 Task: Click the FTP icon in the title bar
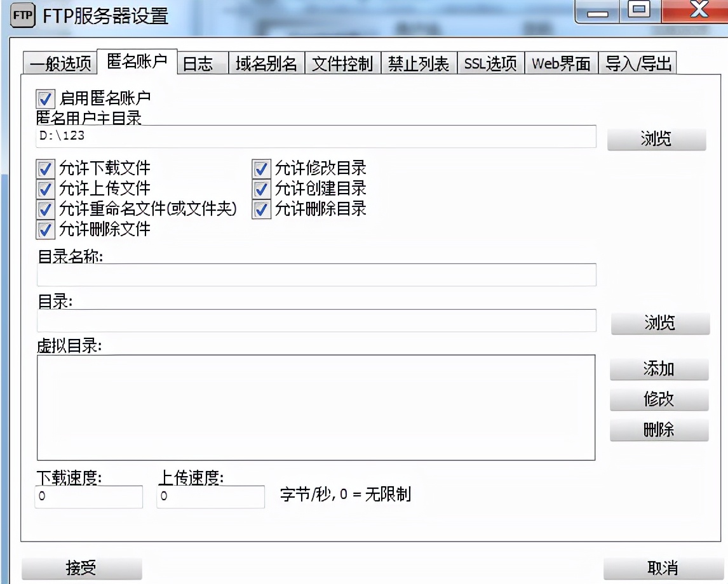click(22, 16)
